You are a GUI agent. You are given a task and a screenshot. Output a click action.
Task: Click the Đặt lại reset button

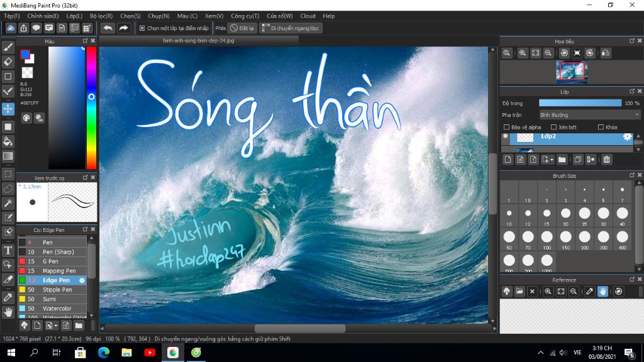242,28
